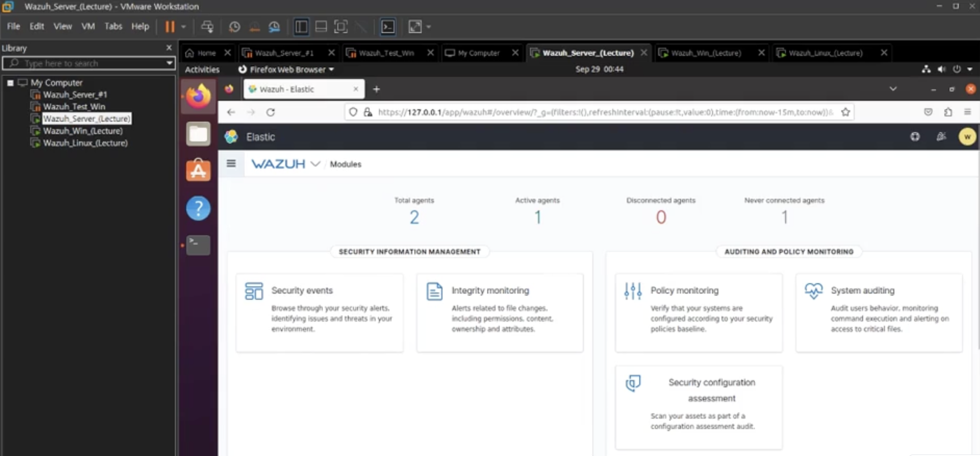Close the Wazuh - Elastic browser tab
The height and width of the screenshot is (456, 980).
[x=356, y=89]
